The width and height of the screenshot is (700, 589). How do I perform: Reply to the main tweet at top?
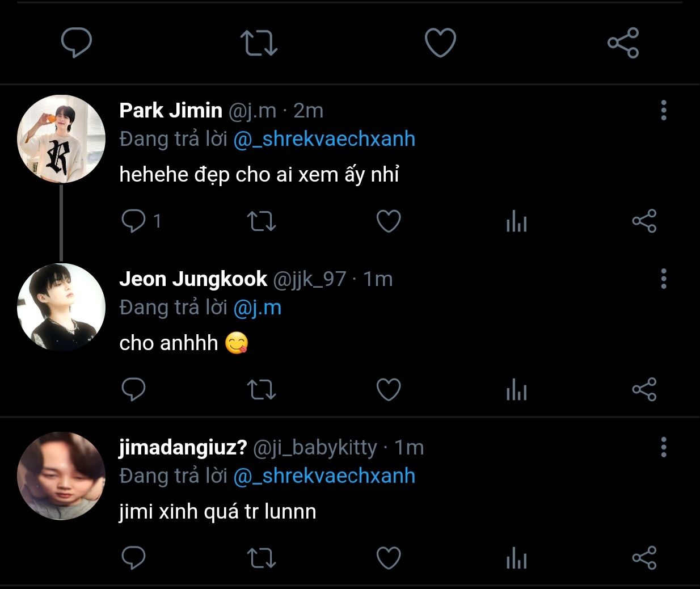(x=76, y=43)
